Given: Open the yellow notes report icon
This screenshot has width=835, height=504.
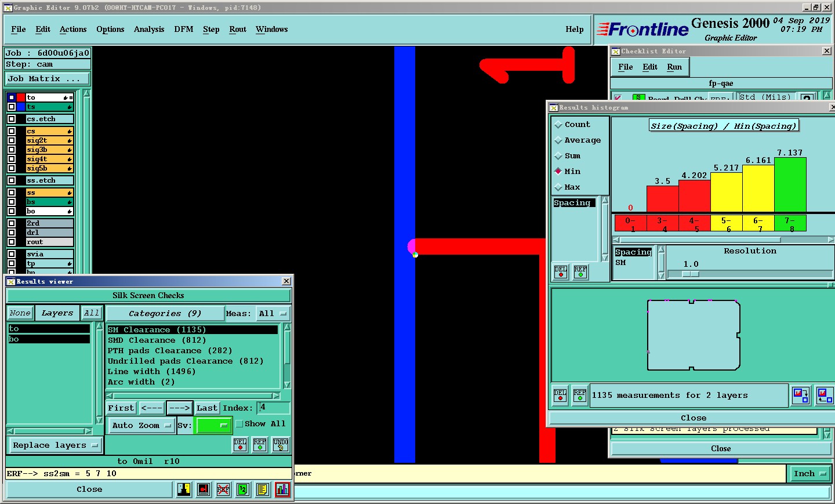Looking at the screenshot, I should point(263,490).
